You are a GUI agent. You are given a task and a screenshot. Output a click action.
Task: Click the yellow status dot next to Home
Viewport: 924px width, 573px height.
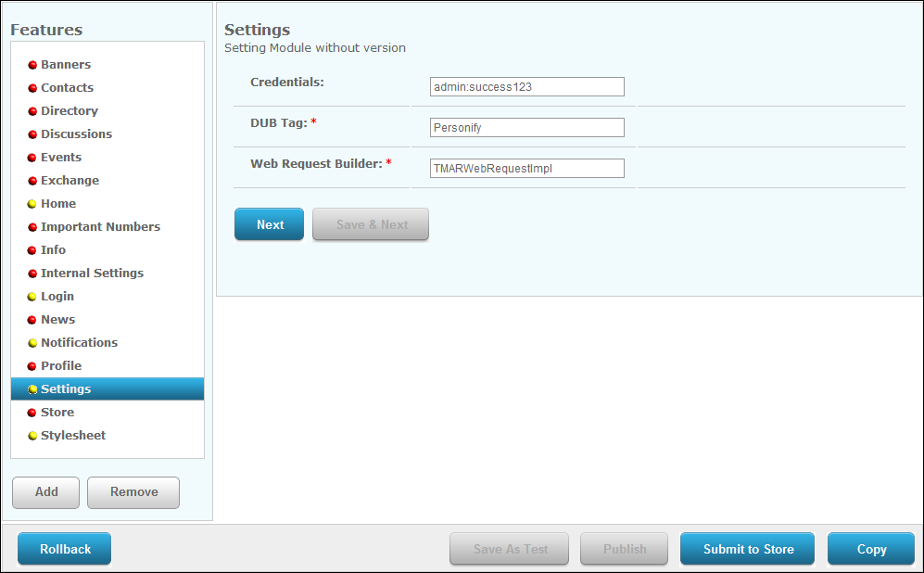(32, 204)
